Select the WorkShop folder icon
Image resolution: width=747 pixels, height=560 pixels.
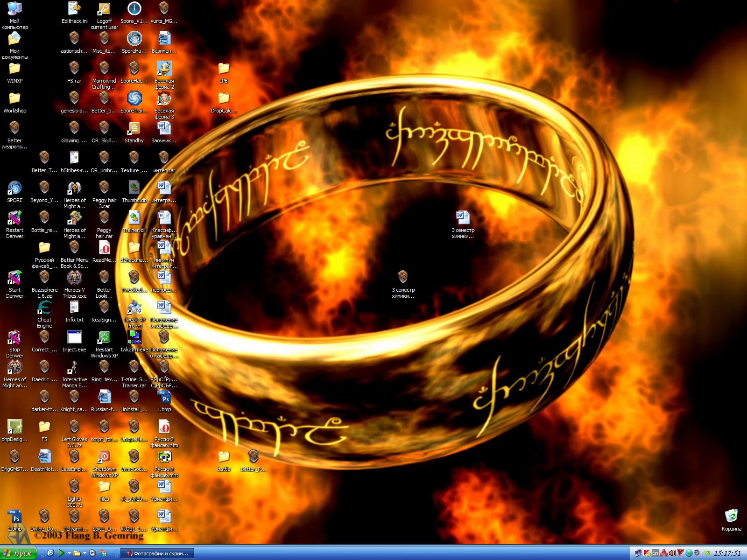14,102
